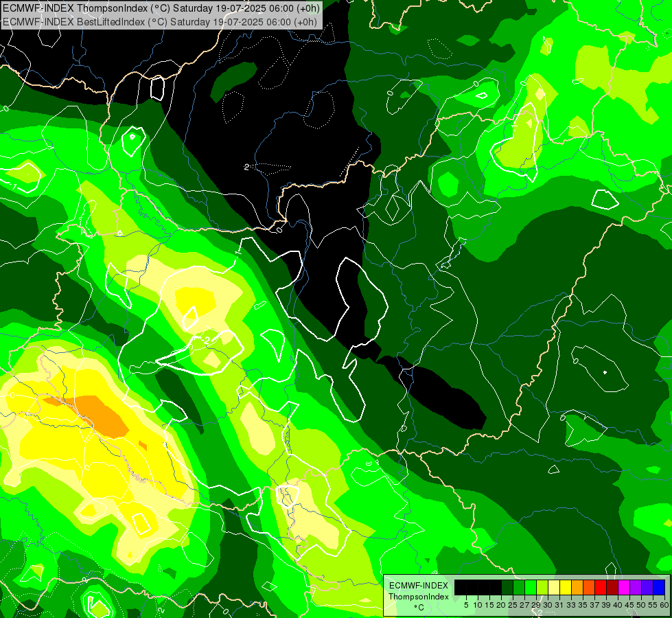Select the pale yellow 30–31 legend swatch
The width and height of the screenshot is (672, 618).
(554, 587)
